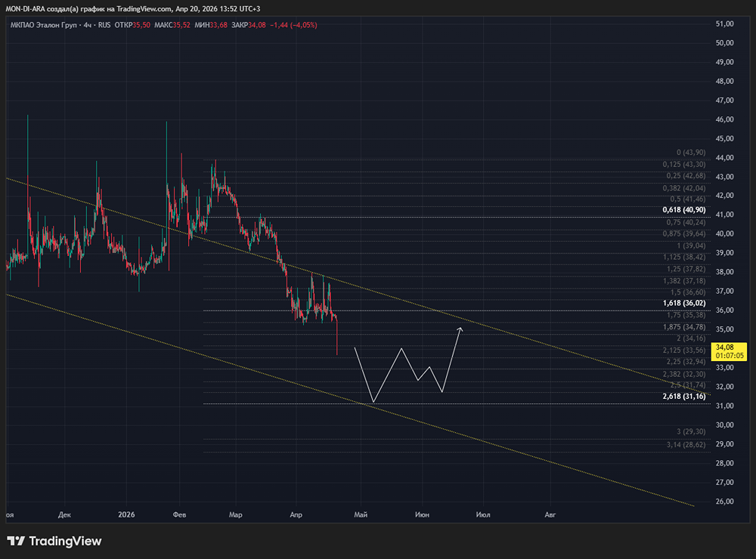Click 46,00 on the price axis
Viewport: 756px width, 559px height.
pyautogui.click(x=725, y=119)
